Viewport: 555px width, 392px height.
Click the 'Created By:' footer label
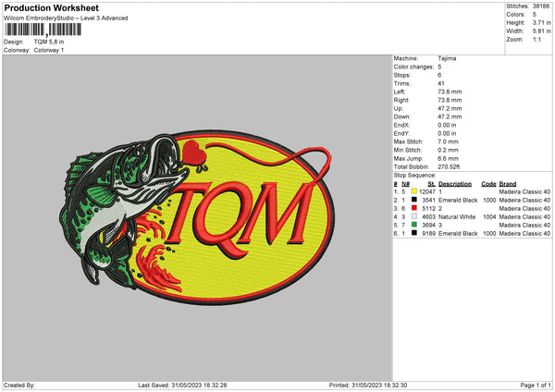(x=19, y=385)
